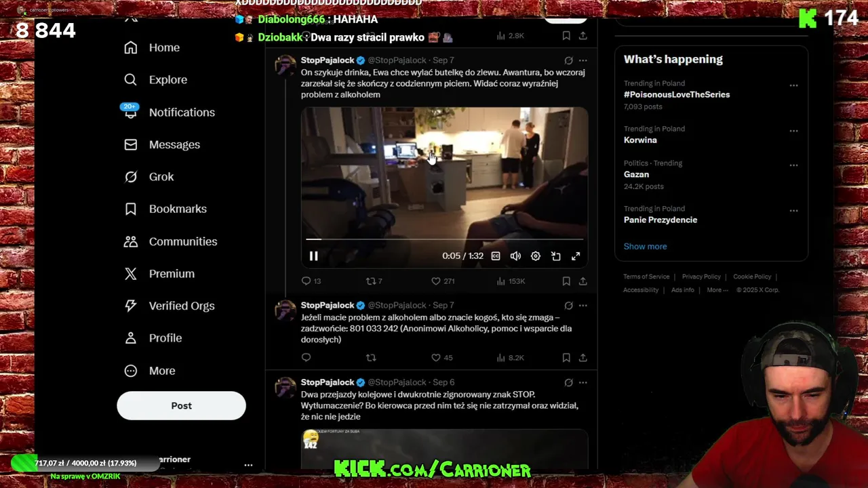This screenshot has height=488, width=868.
Task: Repost the video post with 7 reposts
Action: pyautogui.click(x=374, y=281)
